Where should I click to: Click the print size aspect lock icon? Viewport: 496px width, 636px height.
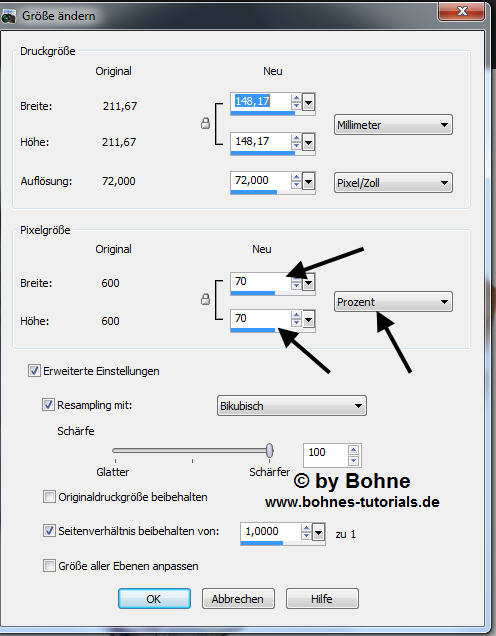[x=206, y=123]
